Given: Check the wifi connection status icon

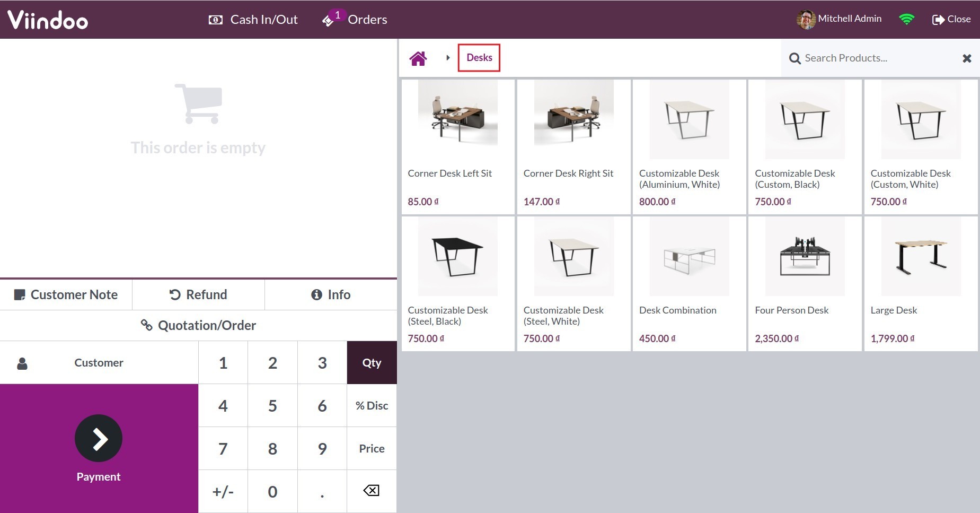Looking at the screenshot, I should [x=907, y=19].
